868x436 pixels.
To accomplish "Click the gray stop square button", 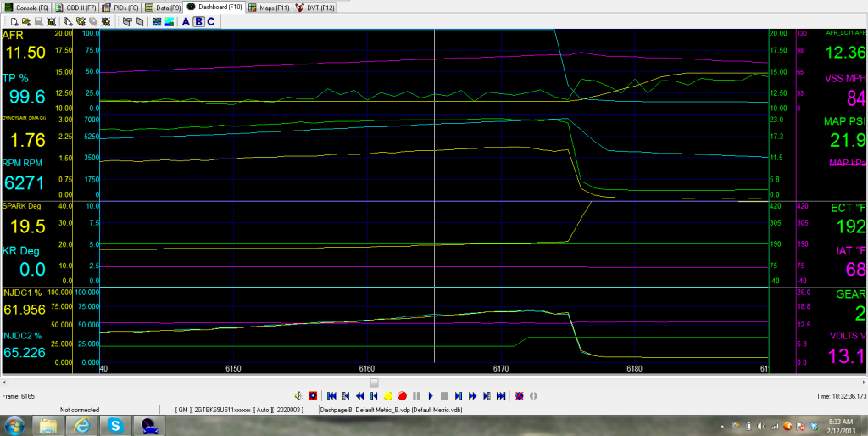I will pyautogui.click(x=444, y=395).
